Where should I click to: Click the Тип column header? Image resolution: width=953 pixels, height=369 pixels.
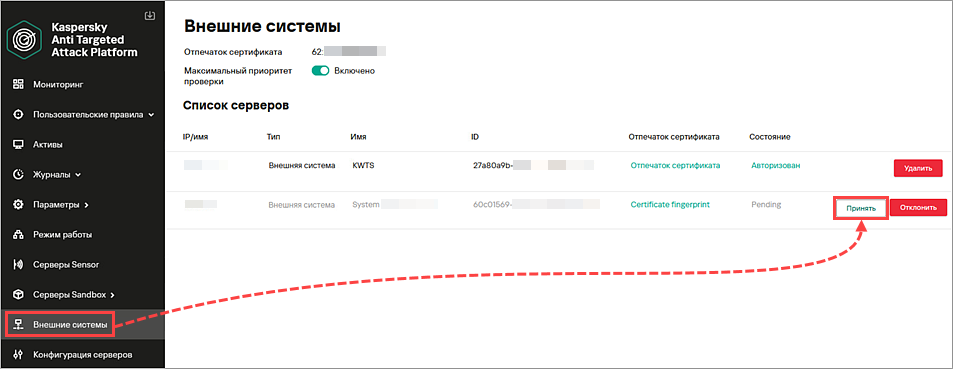(x=273, y=137)
